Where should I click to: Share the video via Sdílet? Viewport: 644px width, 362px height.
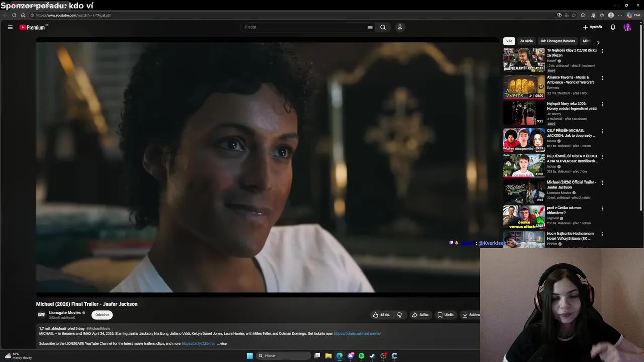coord(420,315)
